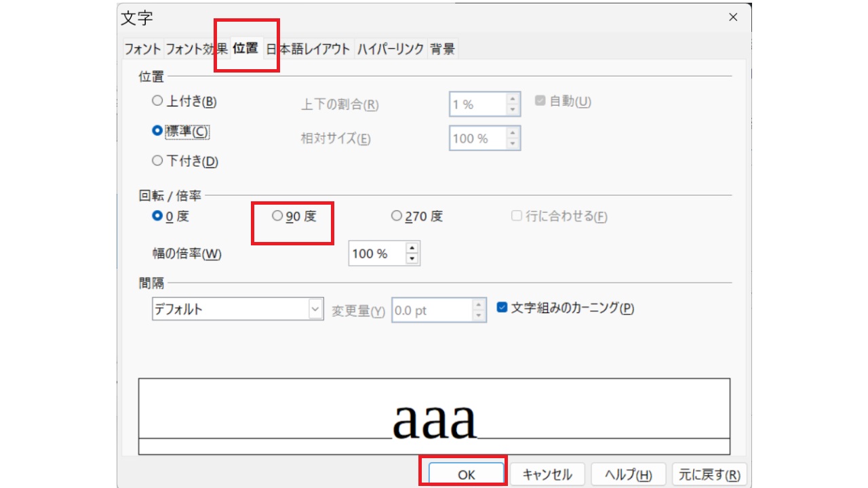Disable 文字組みのカーニング

point(503,310)
